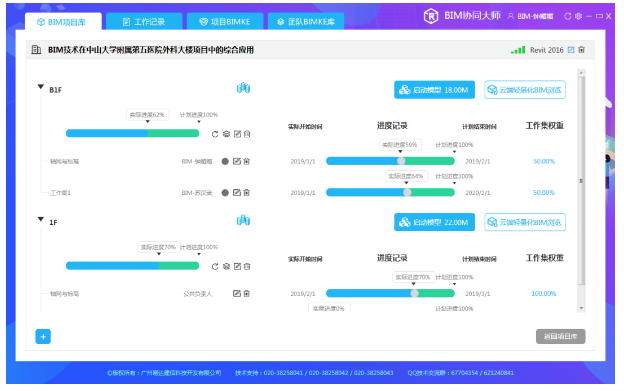Viewport: 624px width, 391px height.
Task: Delete the project using header trash icon
Action: 581,50
